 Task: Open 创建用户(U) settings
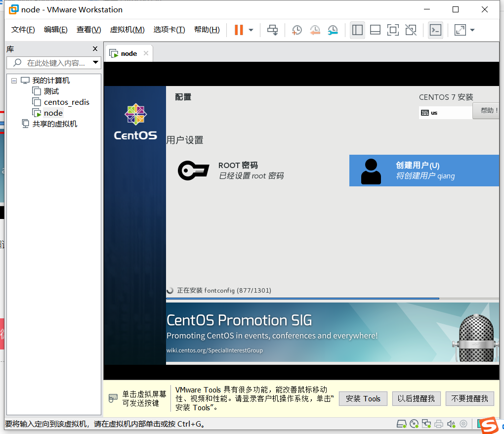[424, 171]
